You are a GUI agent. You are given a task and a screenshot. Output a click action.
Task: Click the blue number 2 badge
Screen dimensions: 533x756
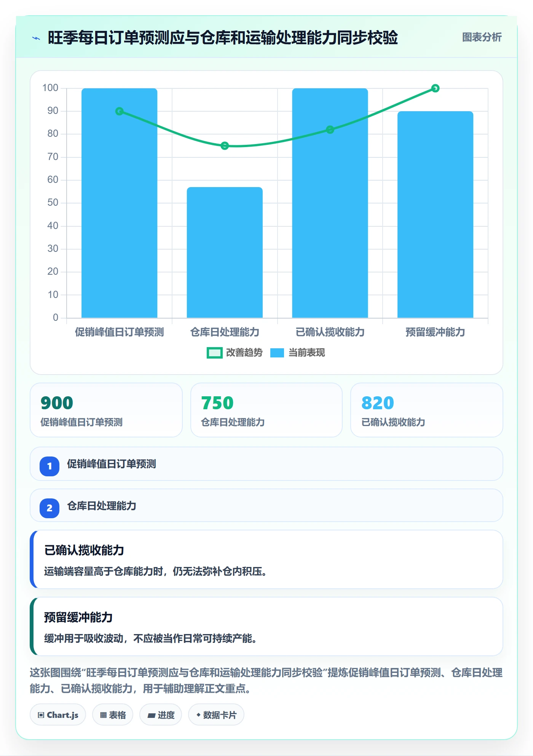pos(49,508)
